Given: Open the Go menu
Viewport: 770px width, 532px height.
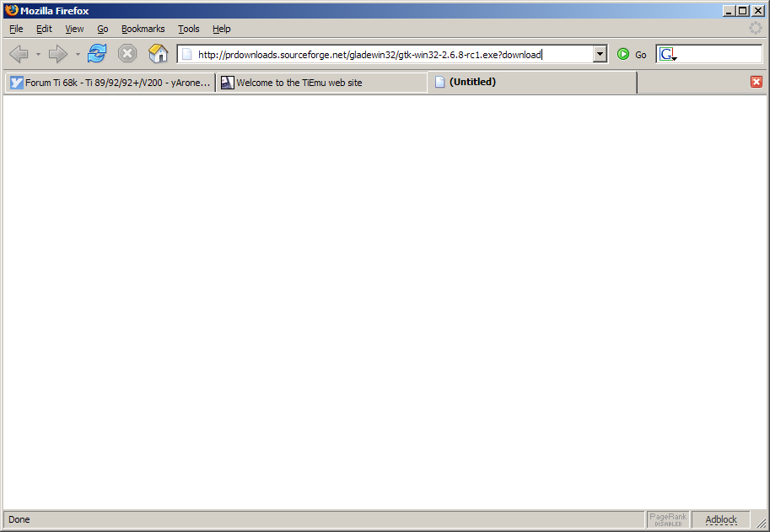Looking at the screenshot, I should click(x=103, y=29).
